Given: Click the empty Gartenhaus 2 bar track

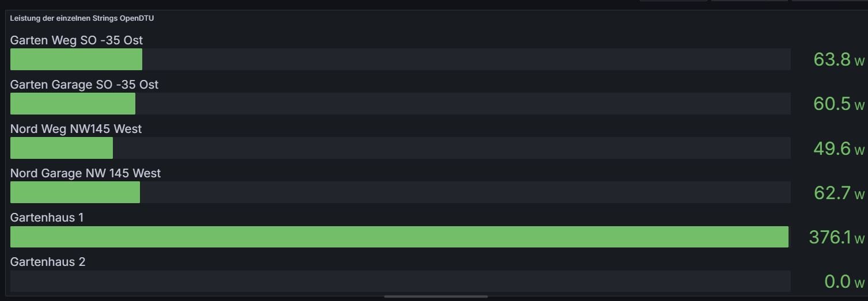Looking at the screenshot, I should (x=400, y=281).
